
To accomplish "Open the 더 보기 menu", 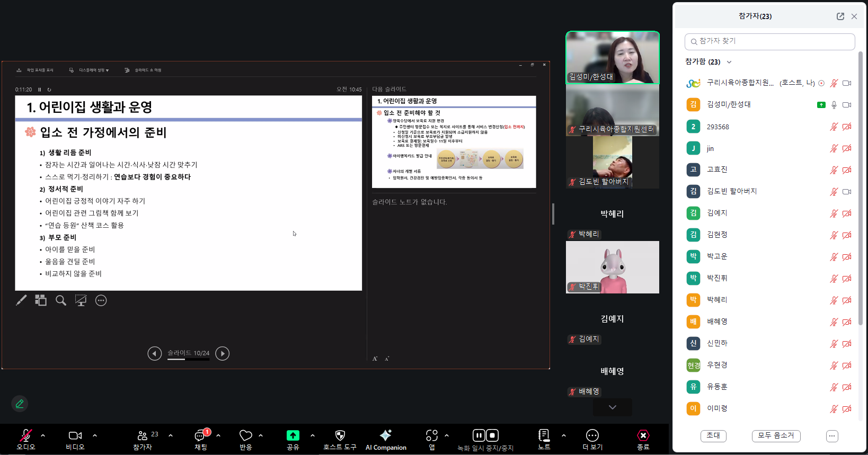I will pos(592,439).
